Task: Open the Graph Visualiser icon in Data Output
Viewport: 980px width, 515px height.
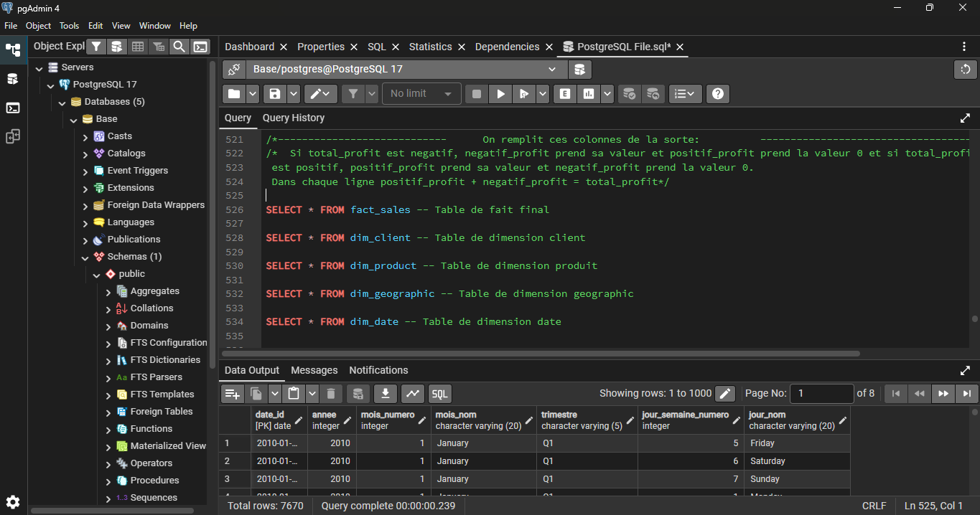Action: click(x=413, y=393)
